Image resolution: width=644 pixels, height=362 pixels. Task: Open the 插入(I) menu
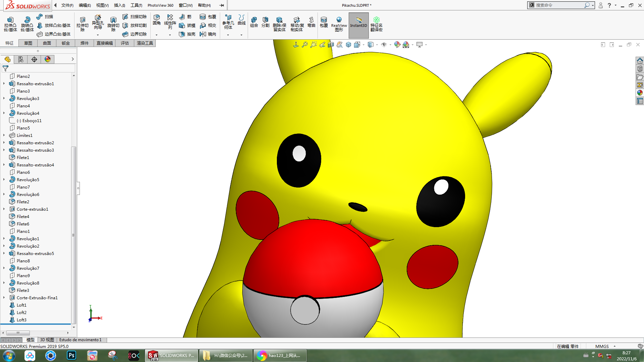(119, 5)
